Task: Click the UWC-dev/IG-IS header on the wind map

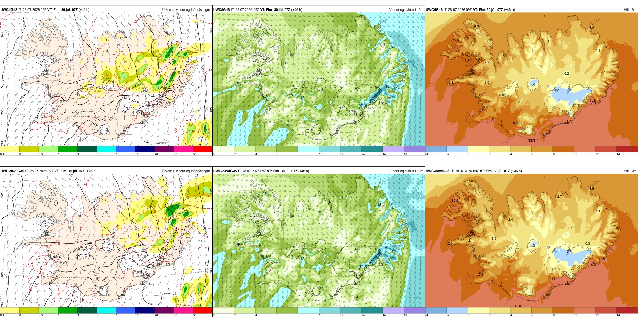Action: pyautogui.click(x=225, y=171)
